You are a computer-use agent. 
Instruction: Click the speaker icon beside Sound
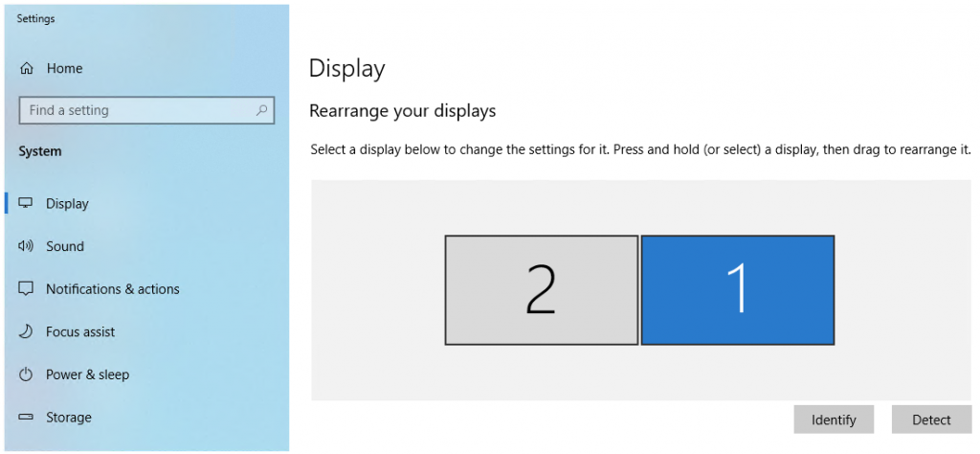point(26,246)
